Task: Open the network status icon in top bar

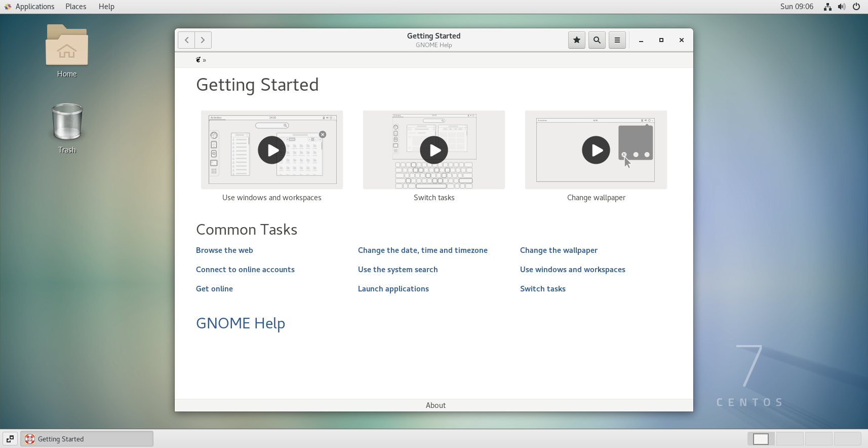Action: pos(827,7)
